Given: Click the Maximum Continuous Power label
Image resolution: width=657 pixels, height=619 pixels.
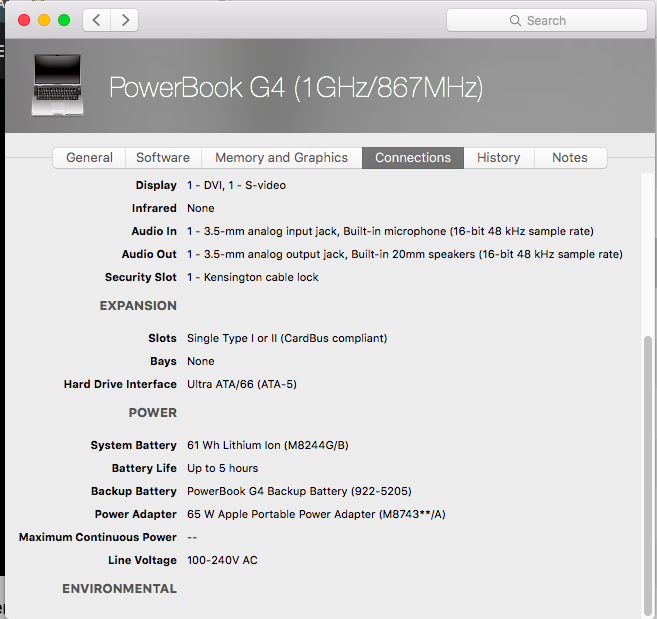Looking at the screenshot, I should pos(98,537).
